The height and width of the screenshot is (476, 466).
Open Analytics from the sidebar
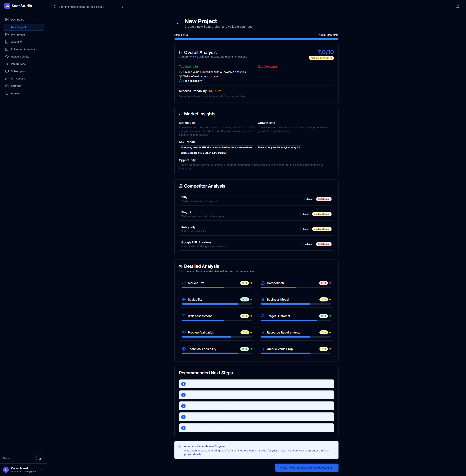16,42
